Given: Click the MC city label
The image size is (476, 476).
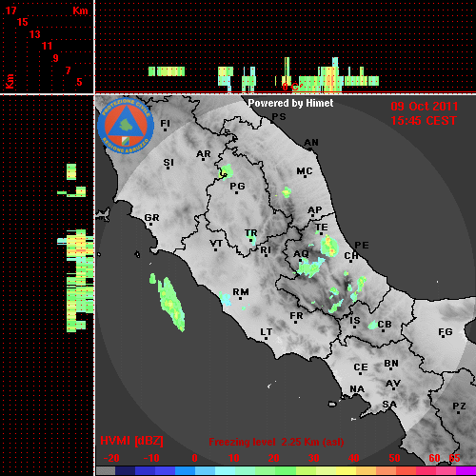Looking at the screenshot, I should tap(305, 171).
